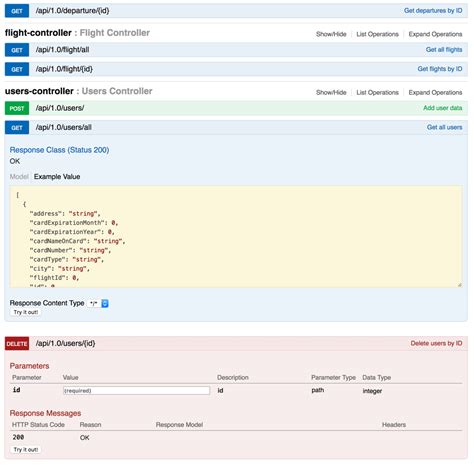Collapse the DELETE /api/1.0/users/{id} endpoint path

click(66, 343)
